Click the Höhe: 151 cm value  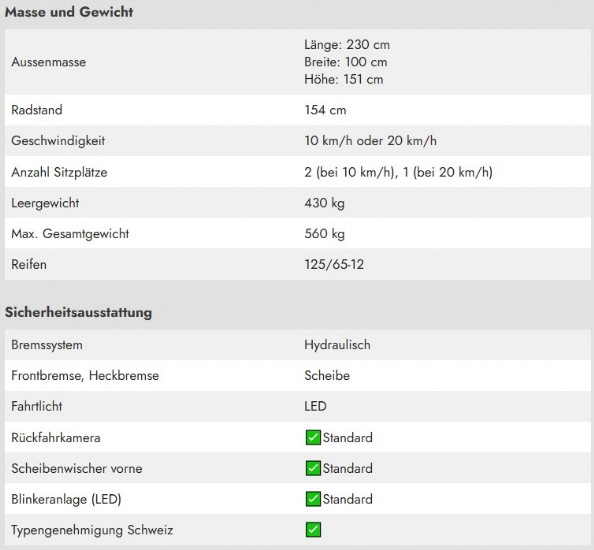coord(344,80)
